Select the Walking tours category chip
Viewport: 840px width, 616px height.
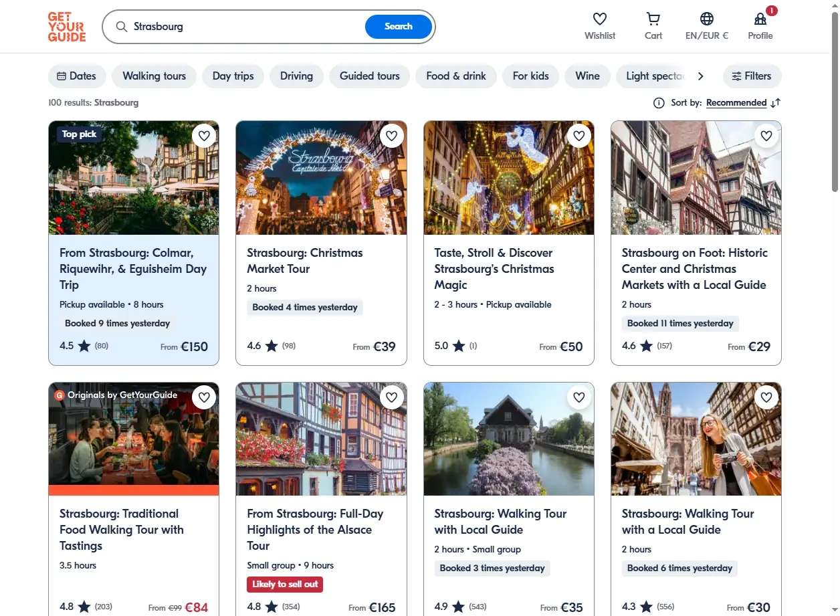point(154,76)
